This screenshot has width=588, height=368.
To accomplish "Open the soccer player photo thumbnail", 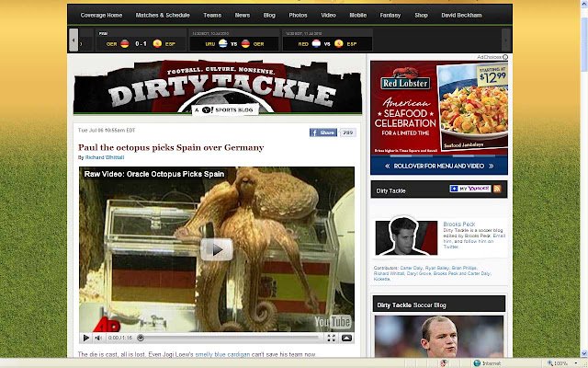I will tap(439, 337).
